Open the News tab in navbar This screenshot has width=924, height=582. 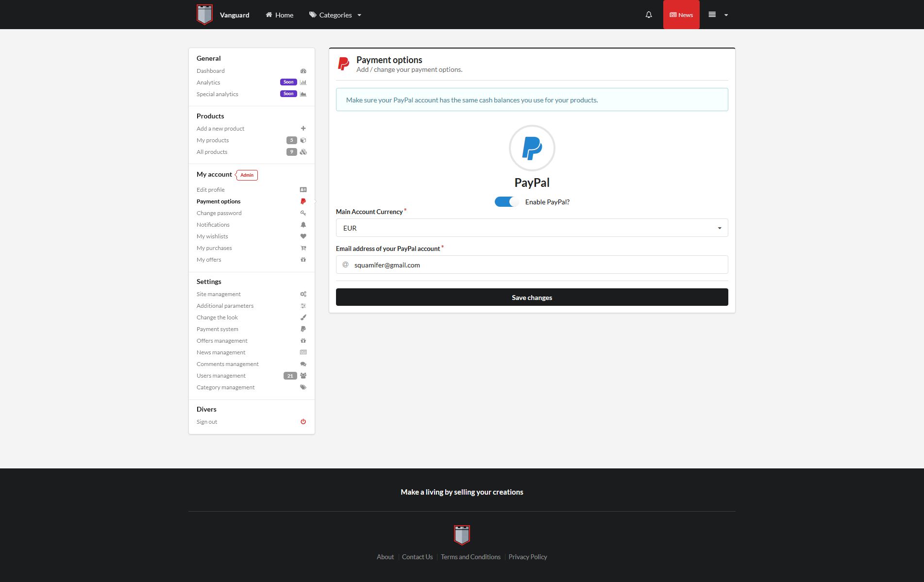[x=681, y=15]
